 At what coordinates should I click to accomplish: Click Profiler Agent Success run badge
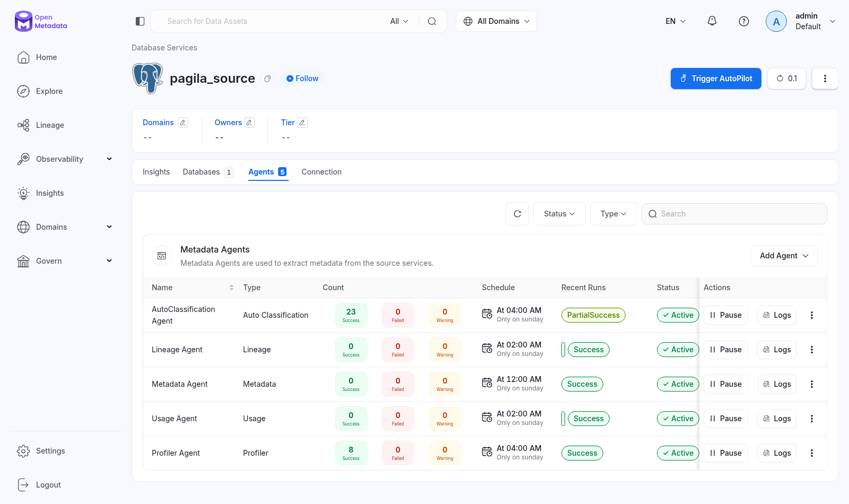582,453
